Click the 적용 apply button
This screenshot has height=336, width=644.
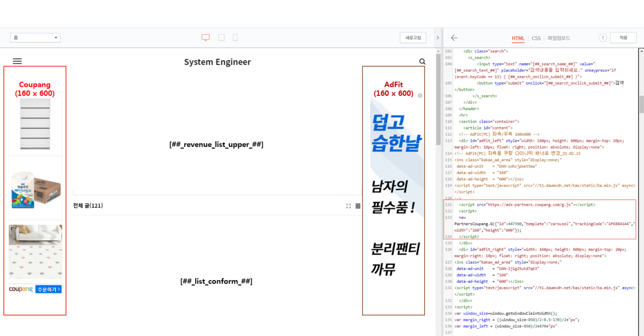coord(623,38)
